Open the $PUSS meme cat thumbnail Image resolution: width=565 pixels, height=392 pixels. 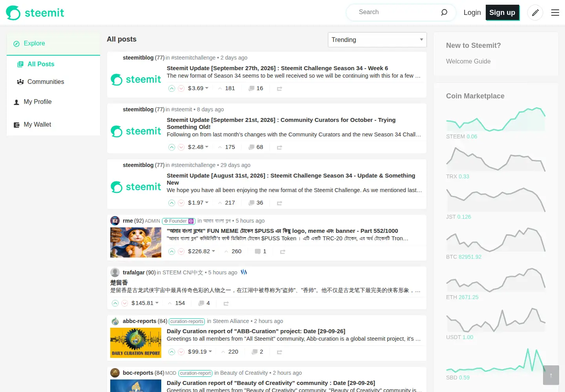[x=136, y=242]
